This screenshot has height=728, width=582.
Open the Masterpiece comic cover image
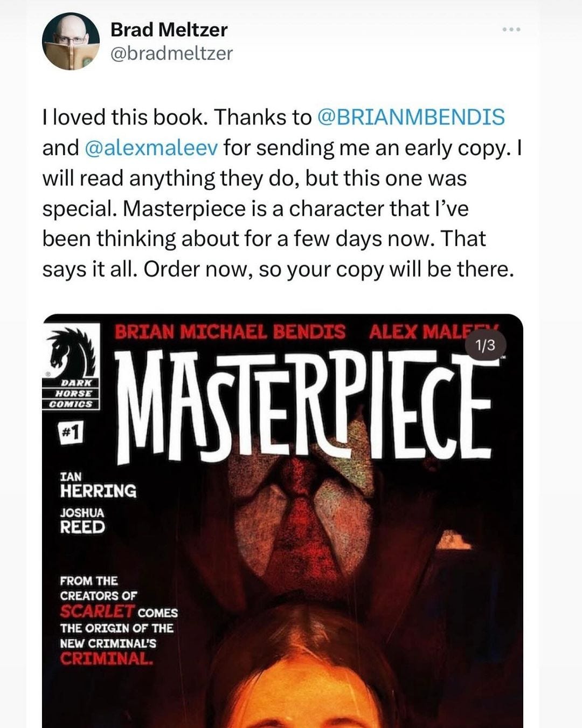coord(282,521)
